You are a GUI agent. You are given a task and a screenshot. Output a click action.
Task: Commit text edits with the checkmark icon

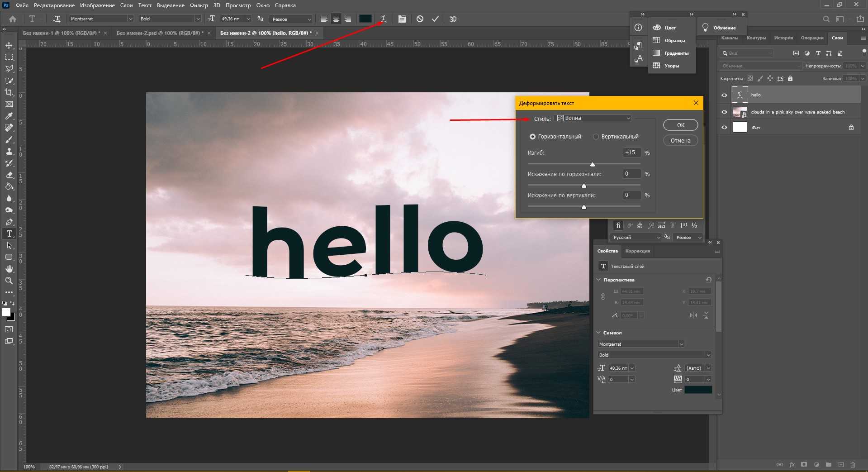pos(435,19)
